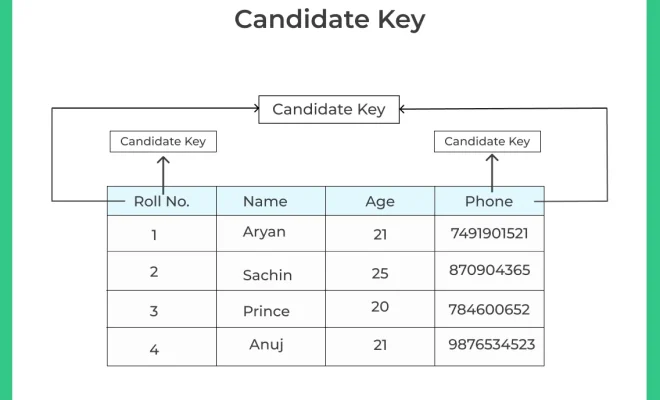This screenshot has height=400, width=660.
Task: Click the Candidate Key page title
Action: click(x=330, y=20)
